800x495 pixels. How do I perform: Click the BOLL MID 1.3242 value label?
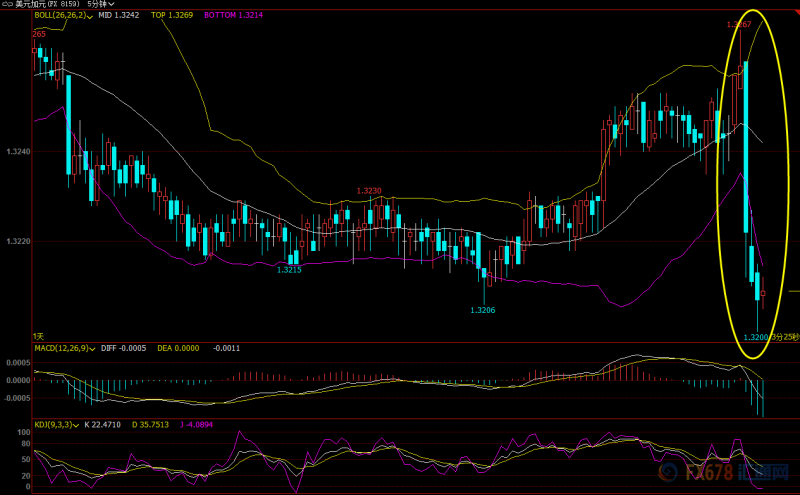pos(119,15)
